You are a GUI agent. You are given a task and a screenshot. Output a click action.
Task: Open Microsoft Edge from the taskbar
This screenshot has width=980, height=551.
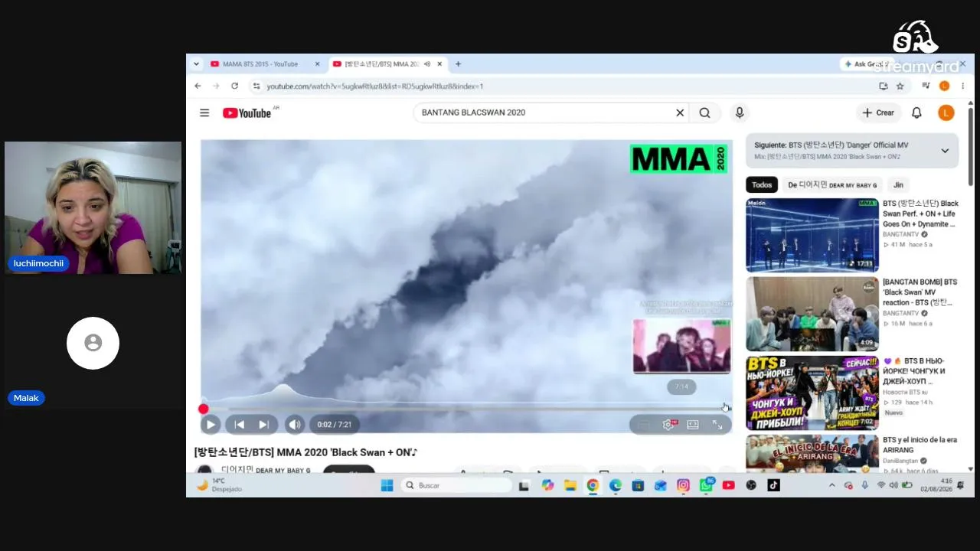click(x=616, y=485)
